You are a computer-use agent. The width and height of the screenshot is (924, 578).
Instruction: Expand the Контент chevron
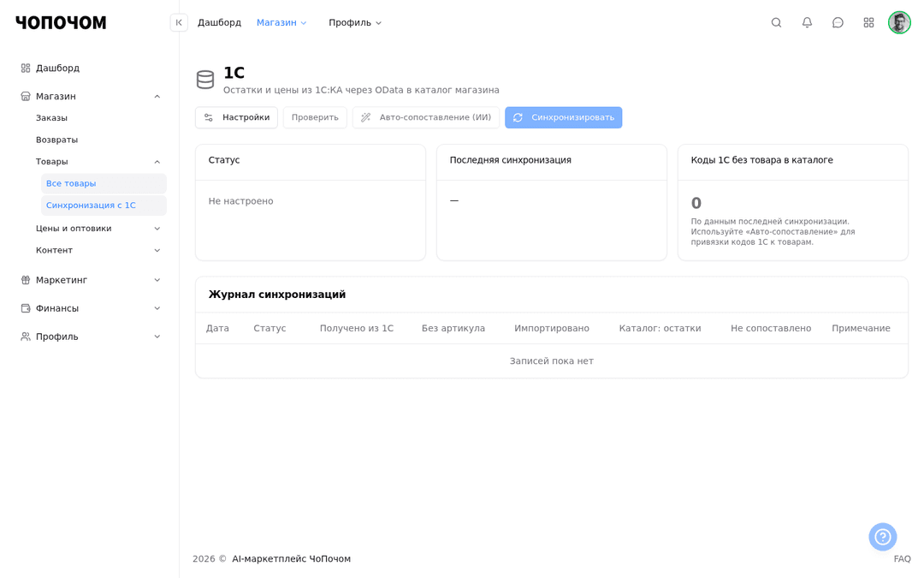pos(157,250)
